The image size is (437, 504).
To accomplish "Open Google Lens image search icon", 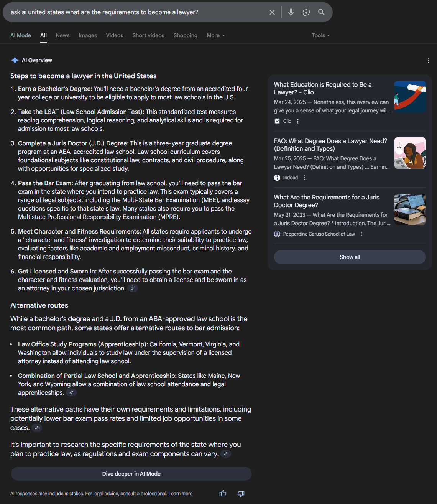I will 306,12.
